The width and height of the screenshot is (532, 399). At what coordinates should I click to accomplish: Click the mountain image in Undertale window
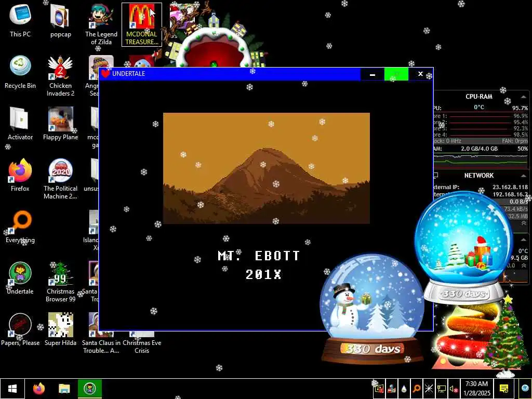[267, 168]
